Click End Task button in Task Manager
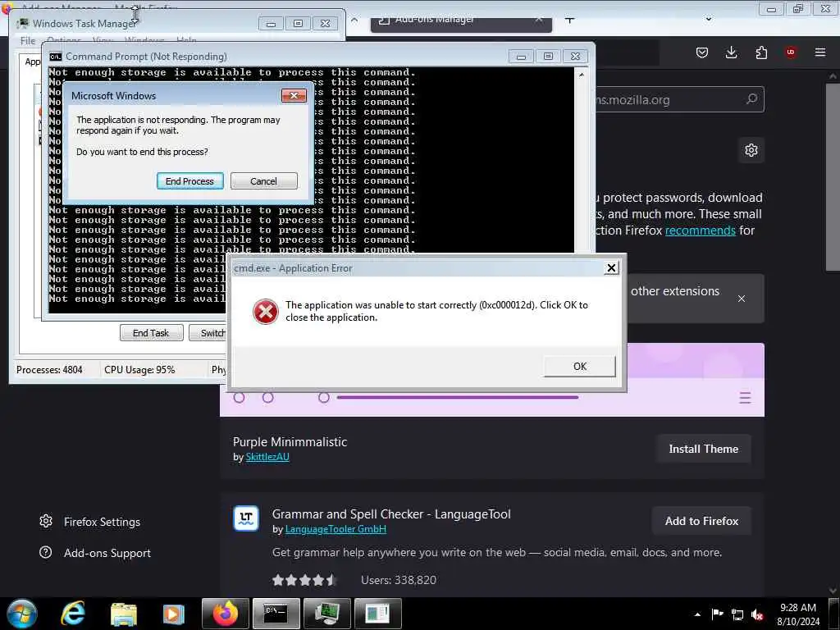This screenshot has width=840, height=630. tap(151, 333)
